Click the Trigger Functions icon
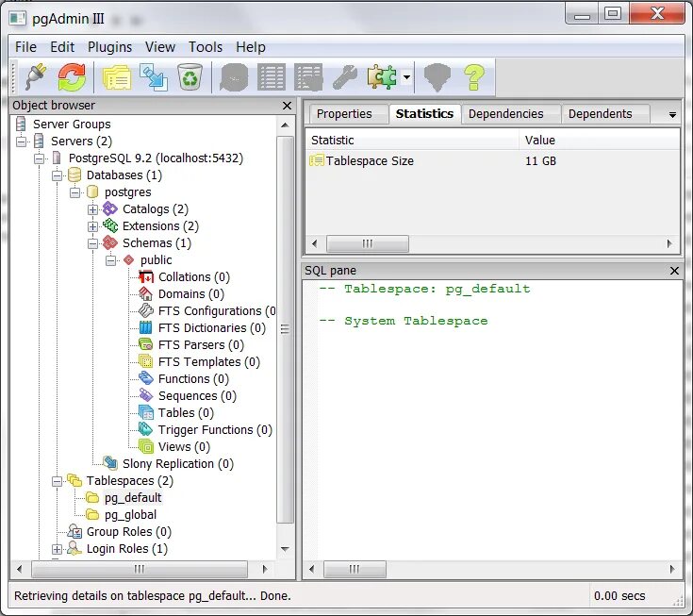Viewport: 693px width, 616px height. point(146,430)
